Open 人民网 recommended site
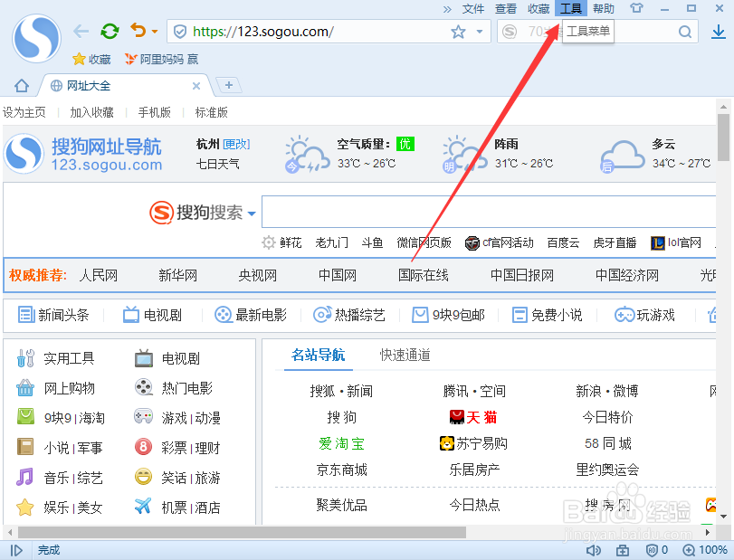 [99, 275]
